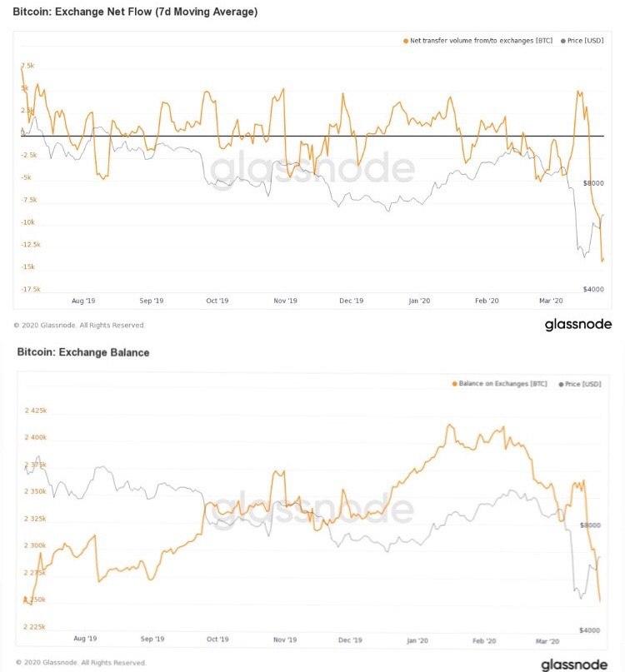Viewport: 625px width, 672px height.
Task: Click Jan '20 label on bottom chart axis
Action: [x=417, y=640]
